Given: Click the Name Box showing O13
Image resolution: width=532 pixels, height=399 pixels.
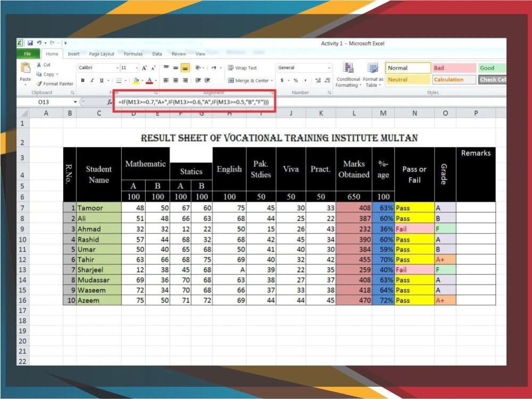Looking at the screenshot, I should tap(44, 102).
